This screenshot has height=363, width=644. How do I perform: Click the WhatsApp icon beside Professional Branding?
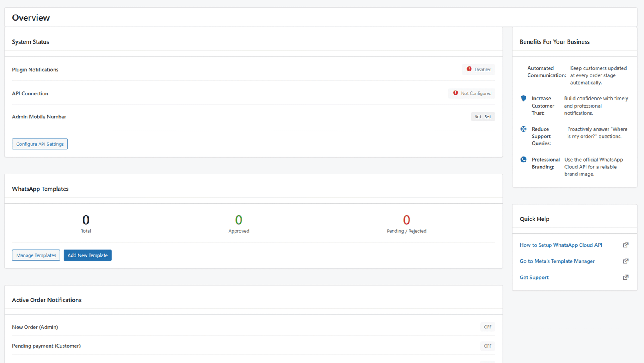coord(523,160)
